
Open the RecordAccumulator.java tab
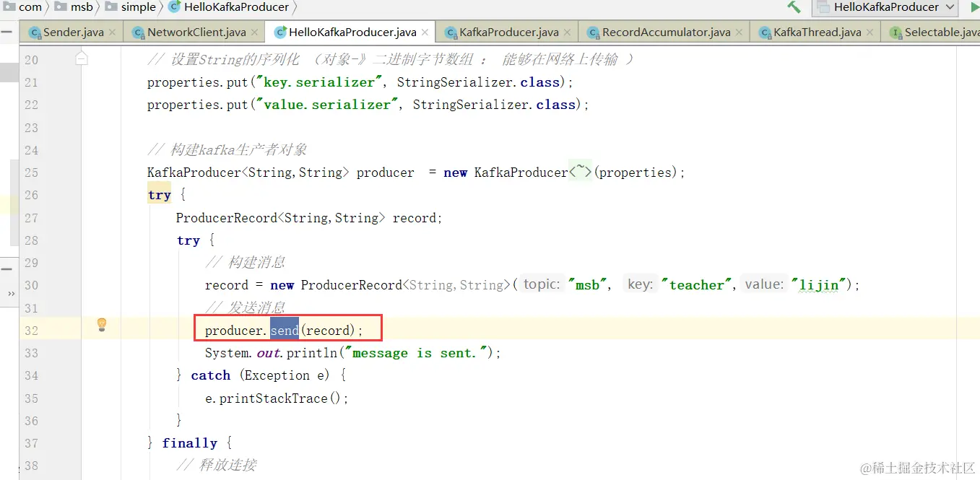[667, 32]
